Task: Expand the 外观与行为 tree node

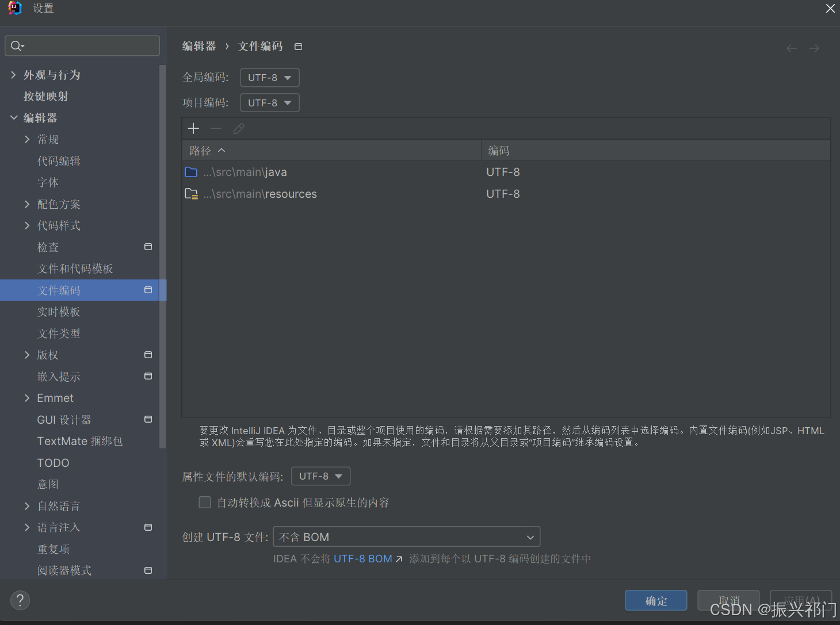Action: pos(13,74)
